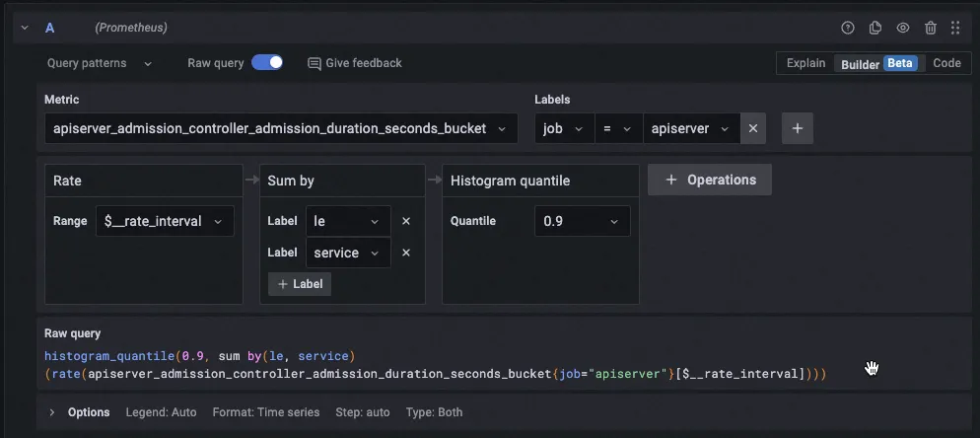Click the query drag handle icon
This screenshot has width=980, height=438.
pyautogui.click(x=955, y=28)
